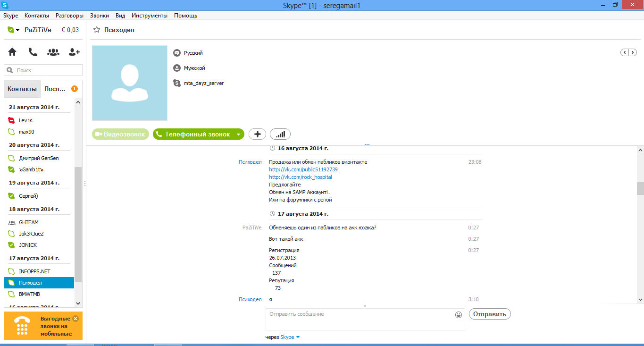
Task: Click the next arrow in contact profile header
Action: 632,52
